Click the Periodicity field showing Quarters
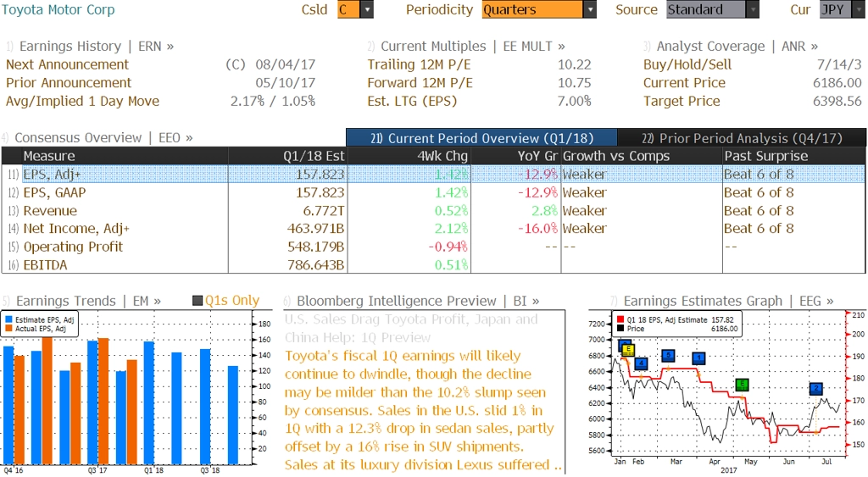The height and width of the screenshot is (477, 868). coord(532,9)
